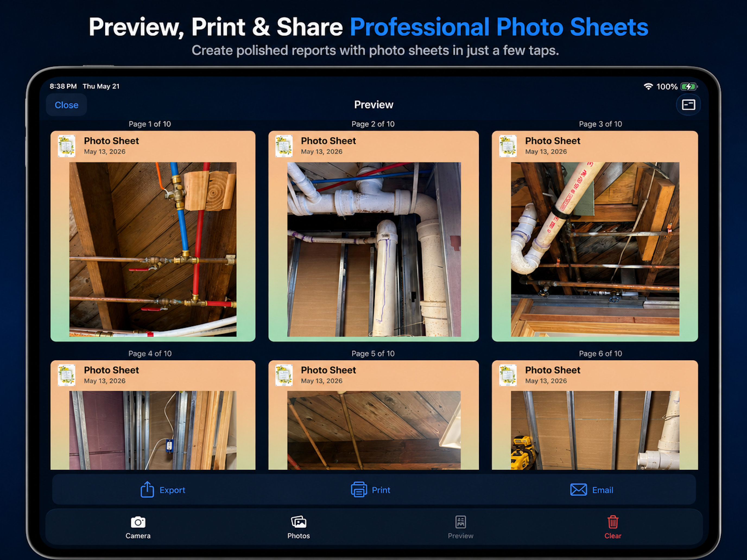Tap the Close button
Screen dimensions: 747x560
67,105
